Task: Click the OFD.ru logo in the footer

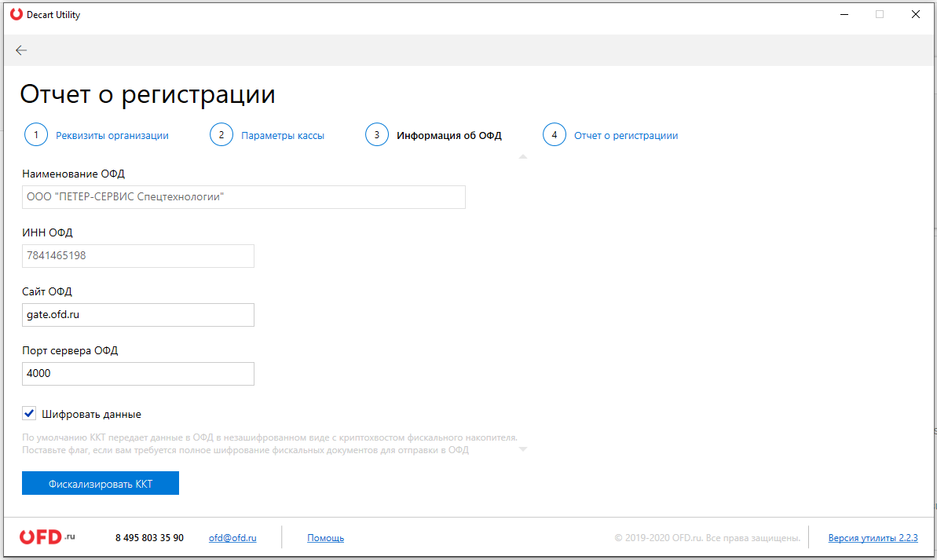Action: click(x=47, y=536)
